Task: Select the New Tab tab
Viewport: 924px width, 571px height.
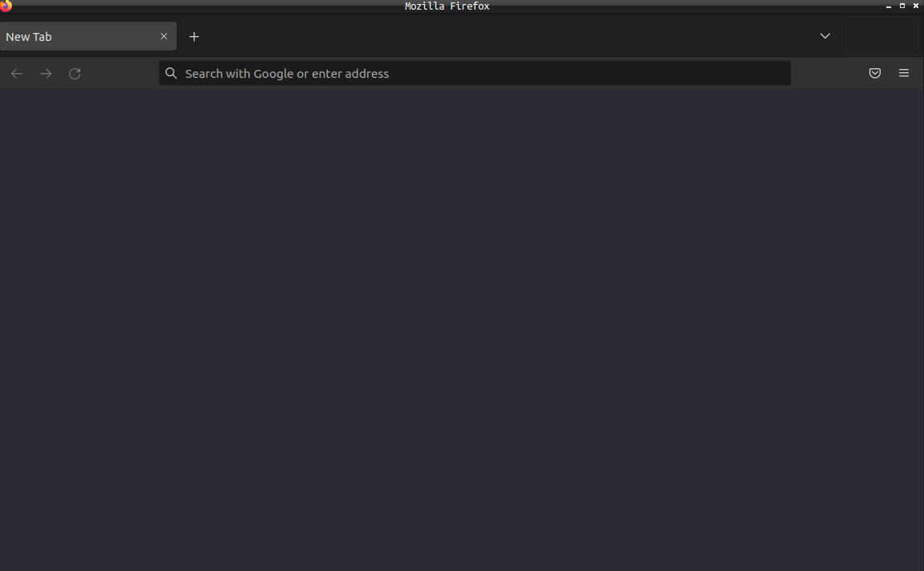Action: point(88,36)
